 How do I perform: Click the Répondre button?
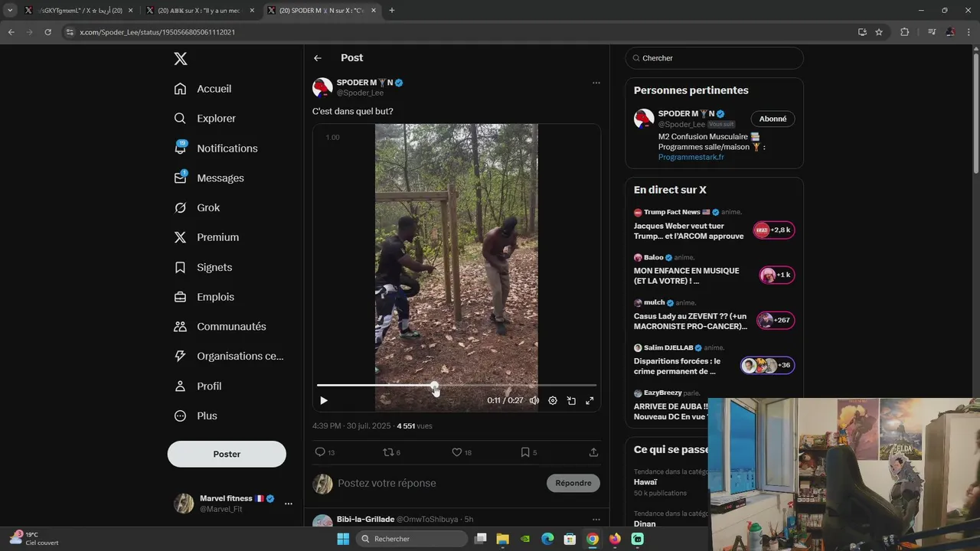(x=573, y=483)
